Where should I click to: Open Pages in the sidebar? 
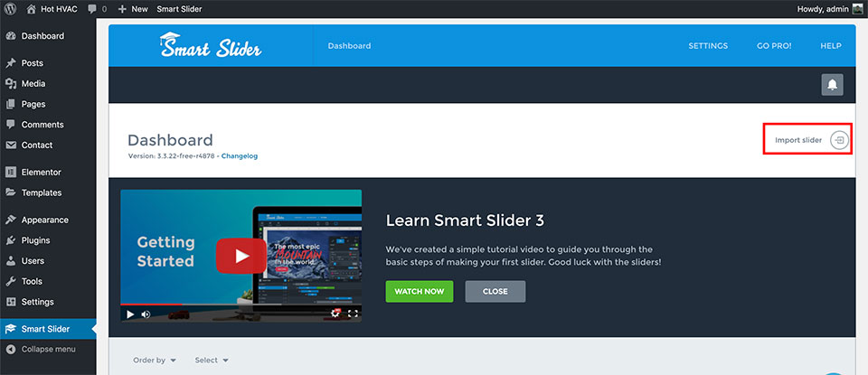point(33,104)
